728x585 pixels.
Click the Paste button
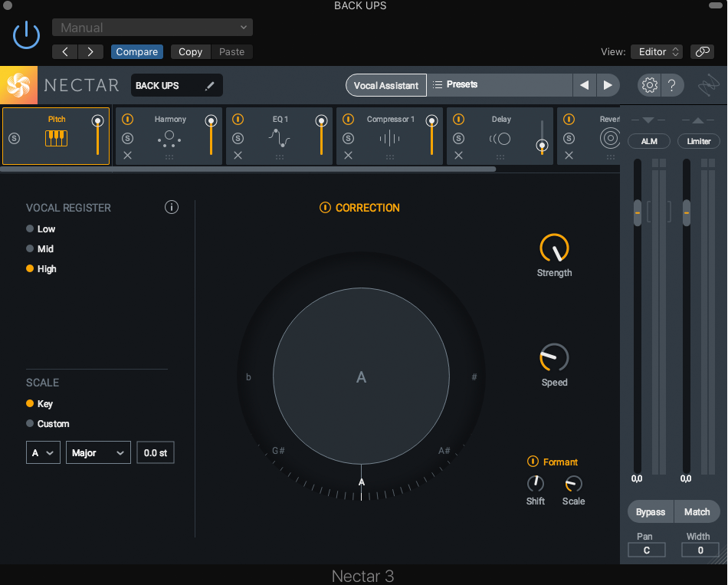click(x=231, y=51)
